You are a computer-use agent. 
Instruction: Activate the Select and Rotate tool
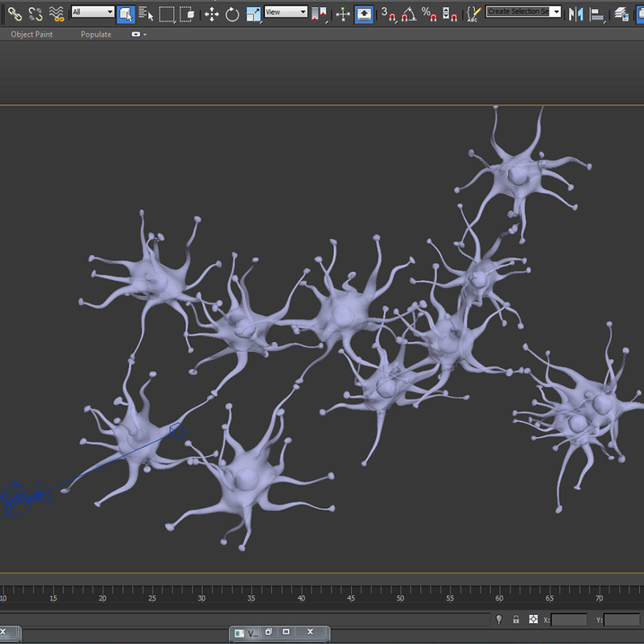(x=233, y=12)
